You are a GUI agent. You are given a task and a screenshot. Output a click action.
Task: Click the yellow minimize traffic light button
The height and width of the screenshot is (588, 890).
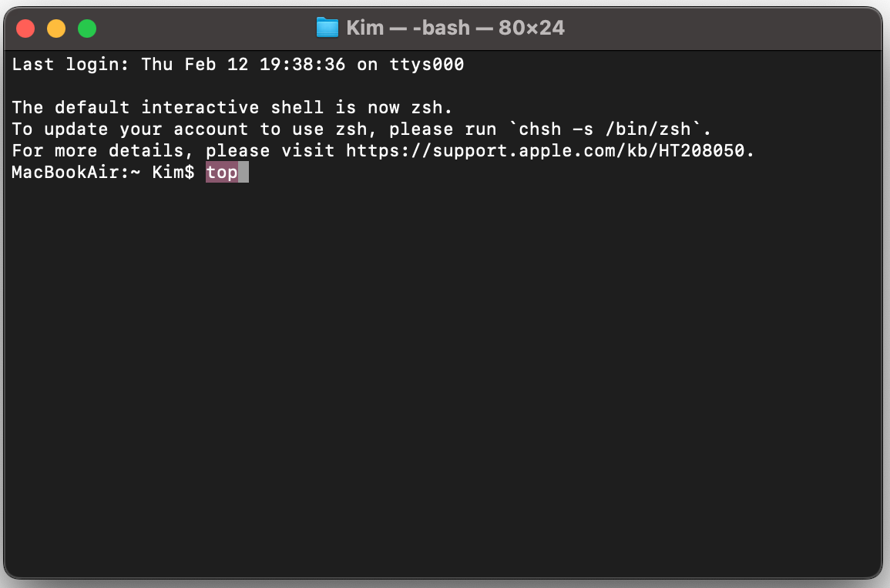coord(55,27)
